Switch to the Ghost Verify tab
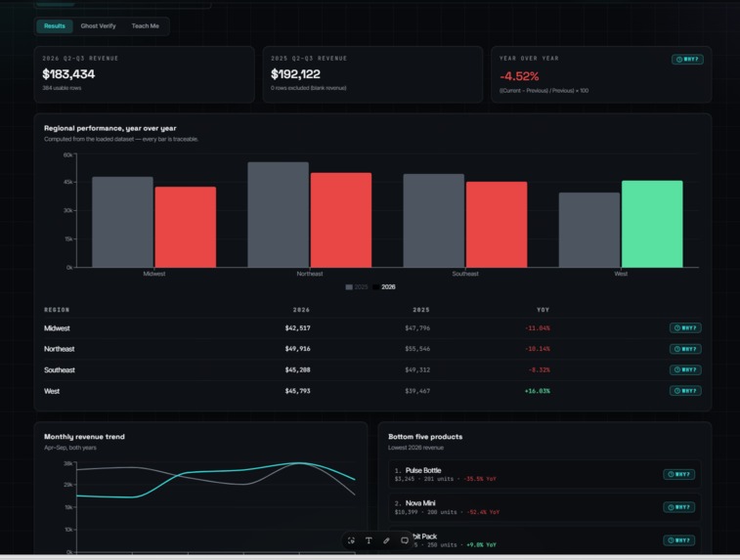Viewport: 740px width, 560px height. (x=98, y=26)
